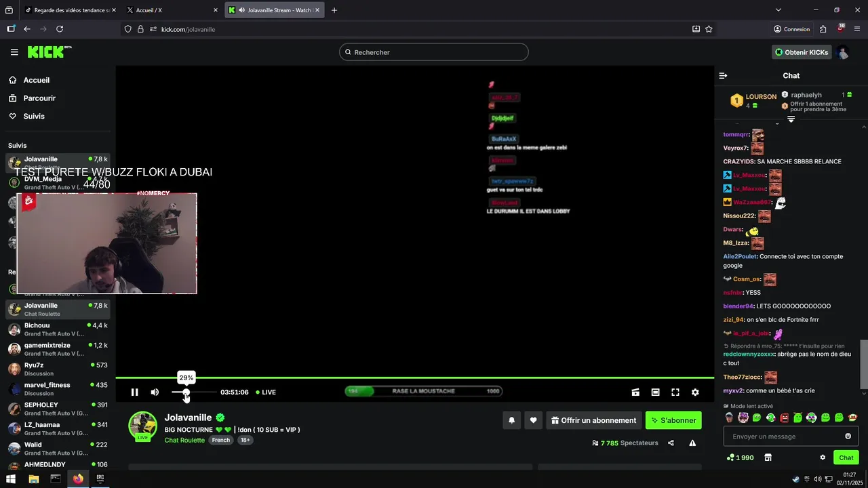Open File Explorer from the taskbar

33,479
